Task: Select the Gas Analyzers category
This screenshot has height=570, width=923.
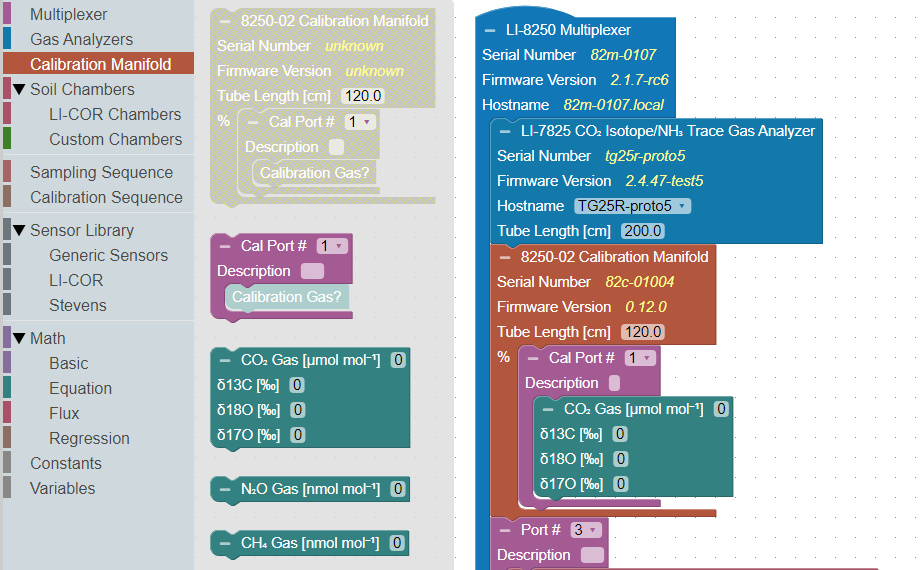Action: (x=81, y=40)
